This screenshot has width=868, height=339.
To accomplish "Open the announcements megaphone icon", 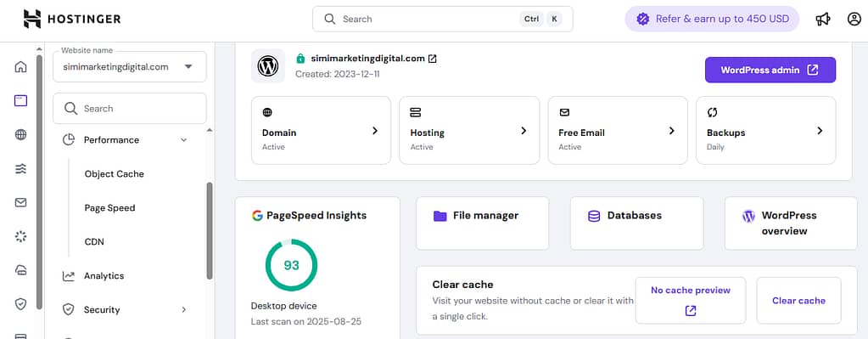I will point(823,19).
